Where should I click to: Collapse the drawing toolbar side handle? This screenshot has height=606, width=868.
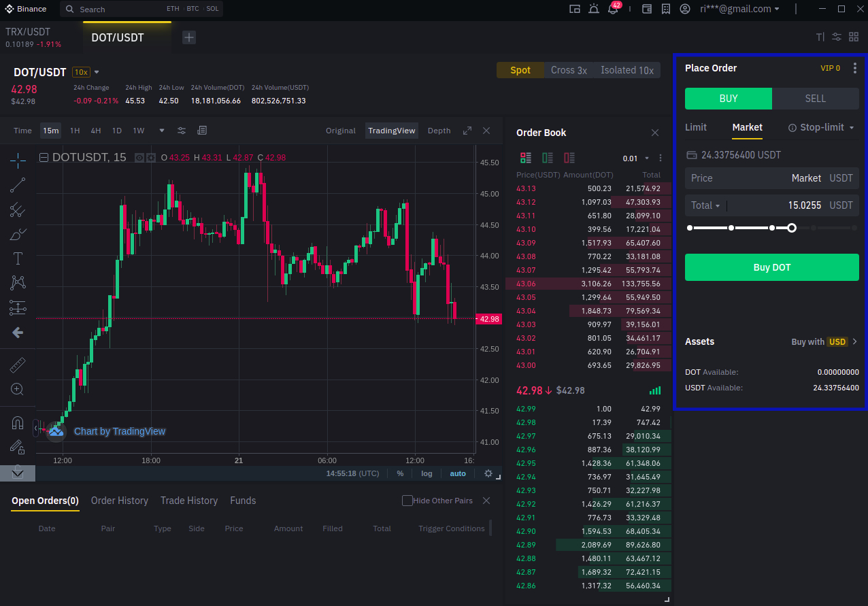coord(35,428)
